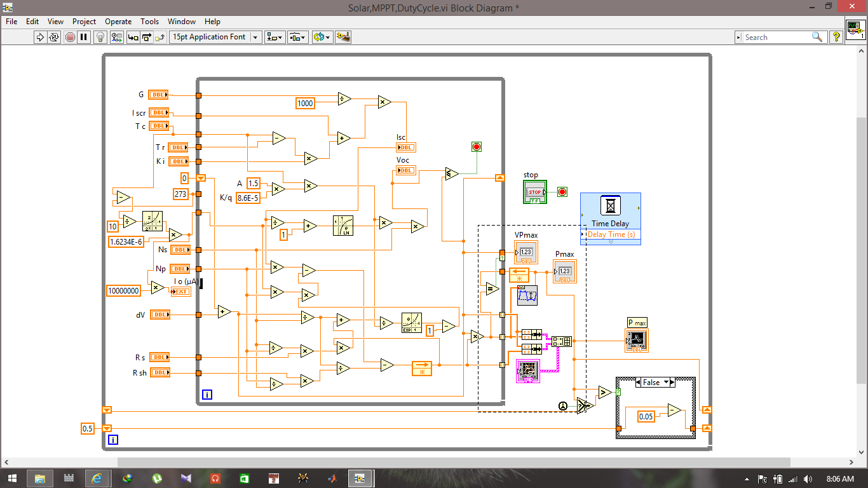Select the natural logarithm LN function node
Image resolution: width=868 pixels, height=488 pixels.
pos(343,226)
